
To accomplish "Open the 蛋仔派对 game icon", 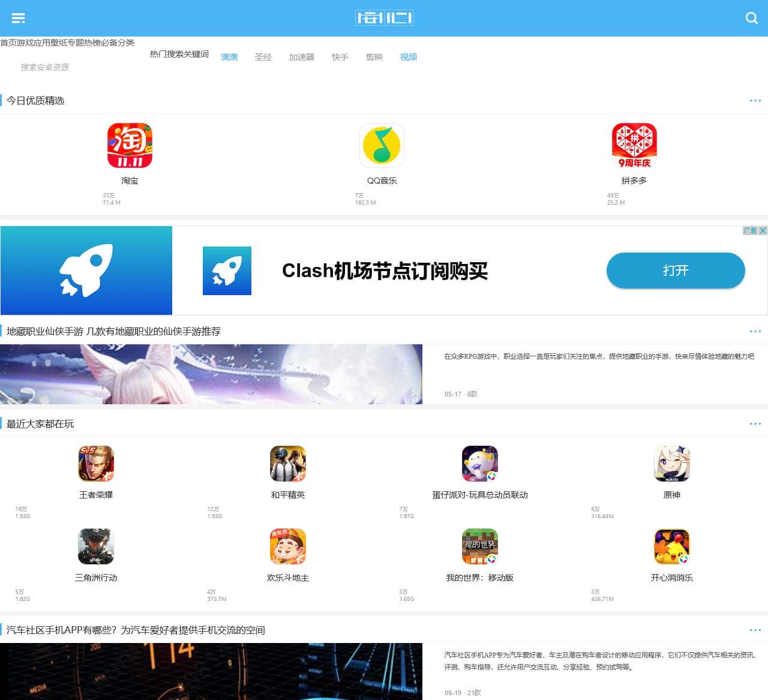I will pos(480,464).
